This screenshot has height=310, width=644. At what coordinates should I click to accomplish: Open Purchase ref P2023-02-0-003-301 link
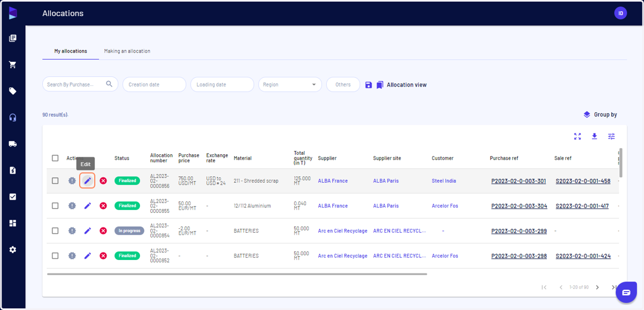point(518,181)
